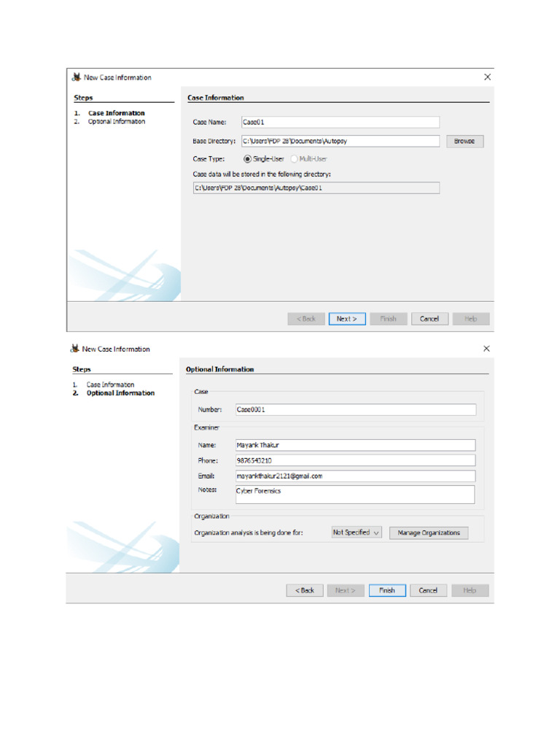Viewport: 560px width, 747px height.
Task: Click step '1. Case Information' in lower dialog
Action: [104, 384]
